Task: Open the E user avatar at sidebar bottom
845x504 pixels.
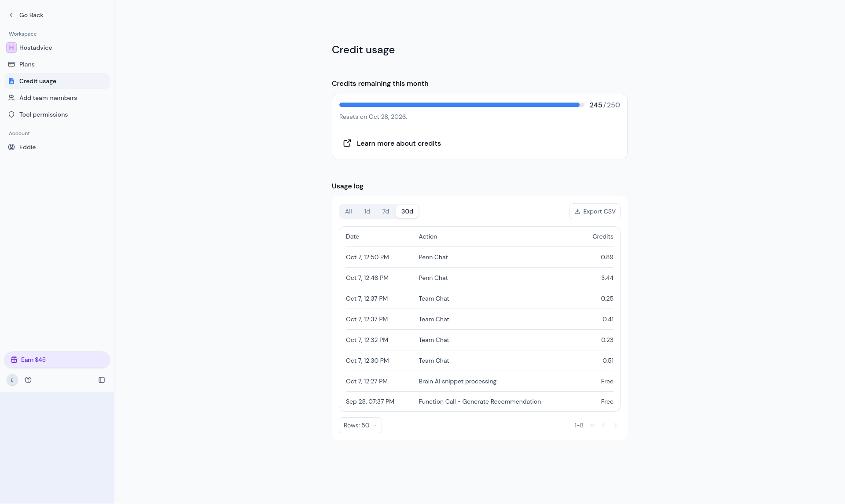Action: [x=12, y=380]
